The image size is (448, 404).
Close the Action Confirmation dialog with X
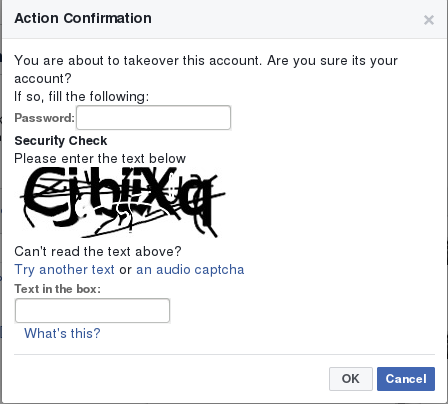429,20
